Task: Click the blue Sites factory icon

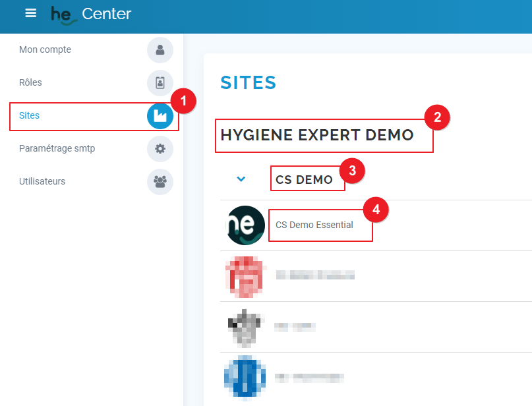Action: [x=160, y=116]
